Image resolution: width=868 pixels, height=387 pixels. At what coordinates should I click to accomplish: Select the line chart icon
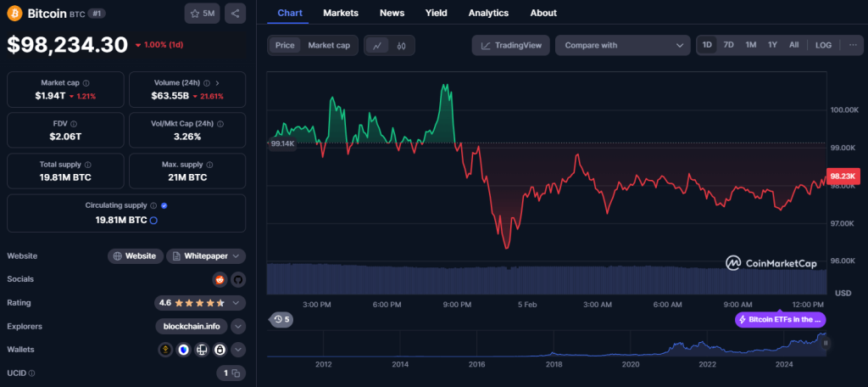click(x=377, y=45)
